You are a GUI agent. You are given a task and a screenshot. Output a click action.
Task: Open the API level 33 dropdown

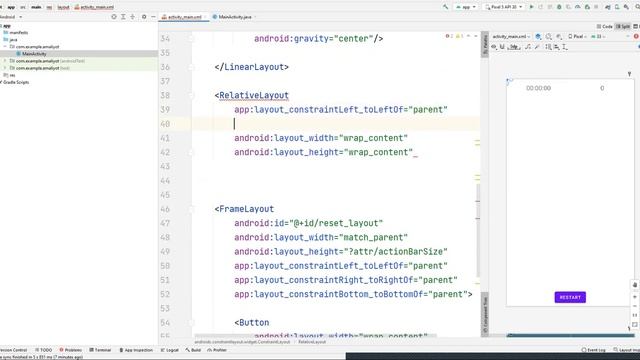point(598,37)
